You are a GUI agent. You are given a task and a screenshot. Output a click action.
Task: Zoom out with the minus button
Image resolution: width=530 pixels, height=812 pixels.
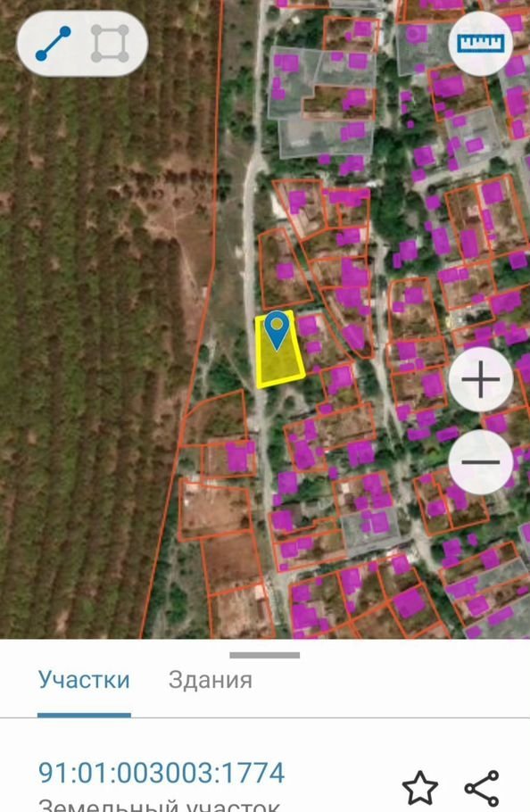tap(480, 461)
